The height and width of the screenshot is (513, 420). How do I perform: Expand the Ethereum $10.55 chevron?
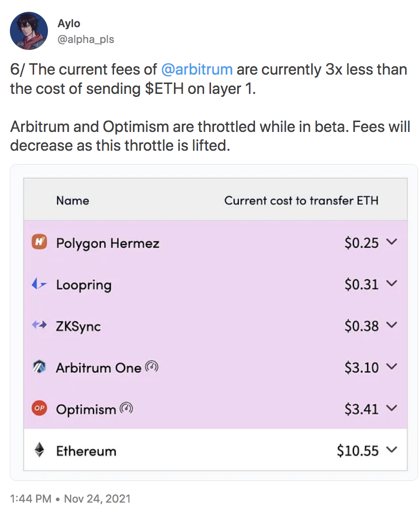point(391,450)
